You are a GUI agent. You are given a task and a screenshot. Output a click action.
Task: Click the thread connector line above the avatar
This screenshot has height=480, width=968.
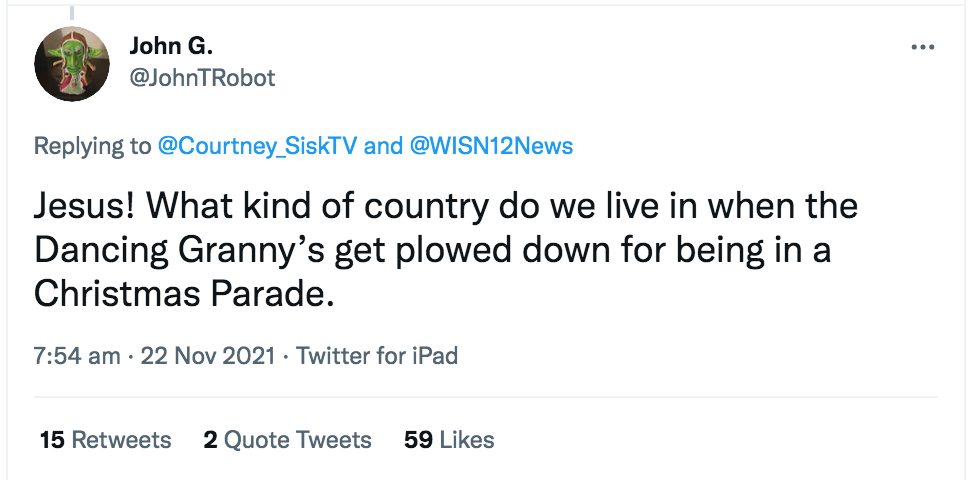(71, 10)
